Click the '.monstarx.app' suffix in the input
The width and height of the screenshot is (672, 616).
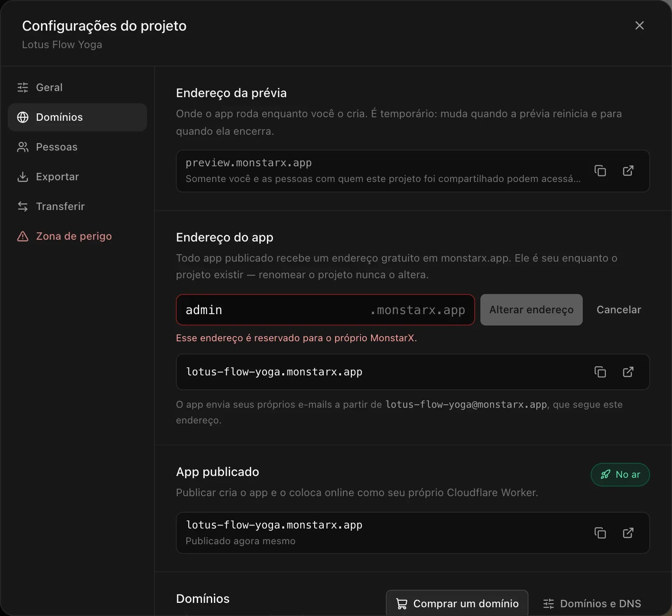click(x=417, y=310)
